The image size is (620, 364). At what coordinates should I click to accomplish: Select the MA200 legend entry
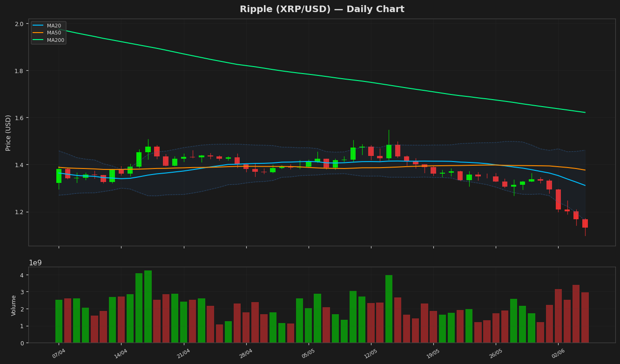[49, 40]
